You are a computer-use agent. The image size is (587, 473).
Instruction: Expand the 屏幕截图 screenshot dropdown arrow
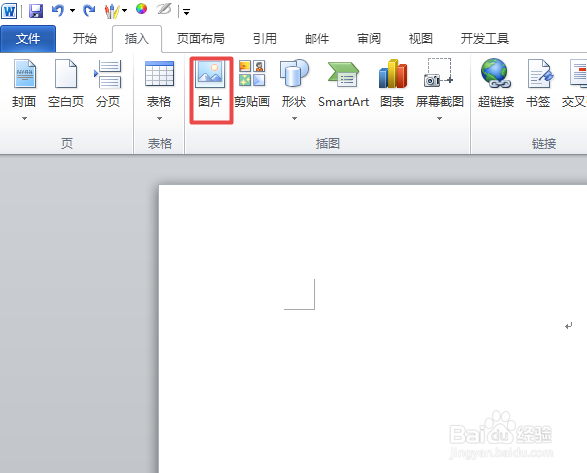tap(440, 119)
